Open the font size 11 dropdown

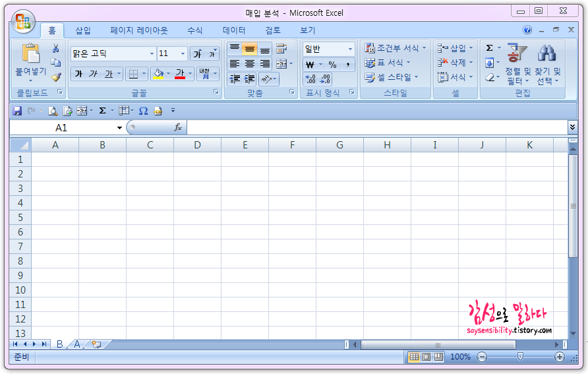[x=183, y=53]
